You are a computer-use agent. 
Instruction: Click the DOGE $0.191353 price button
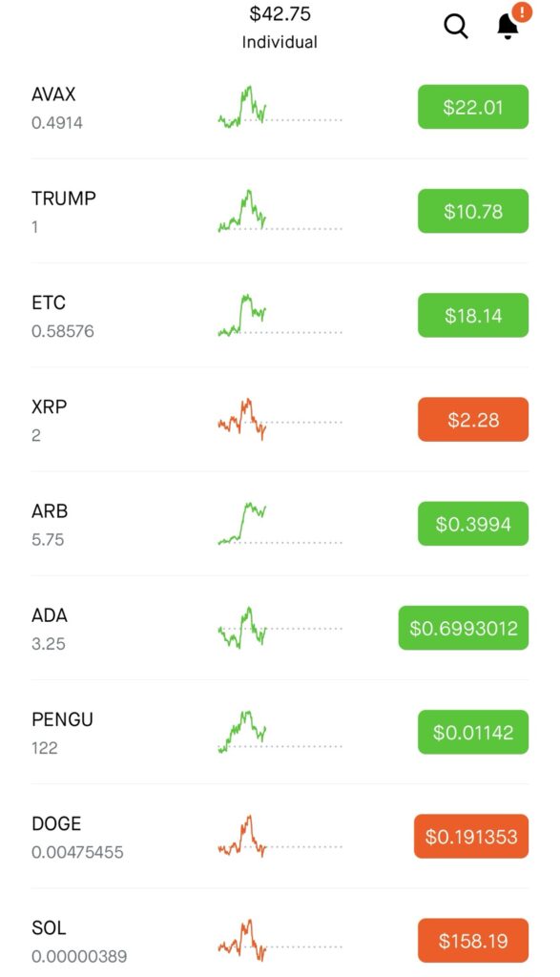click(471, 836)
